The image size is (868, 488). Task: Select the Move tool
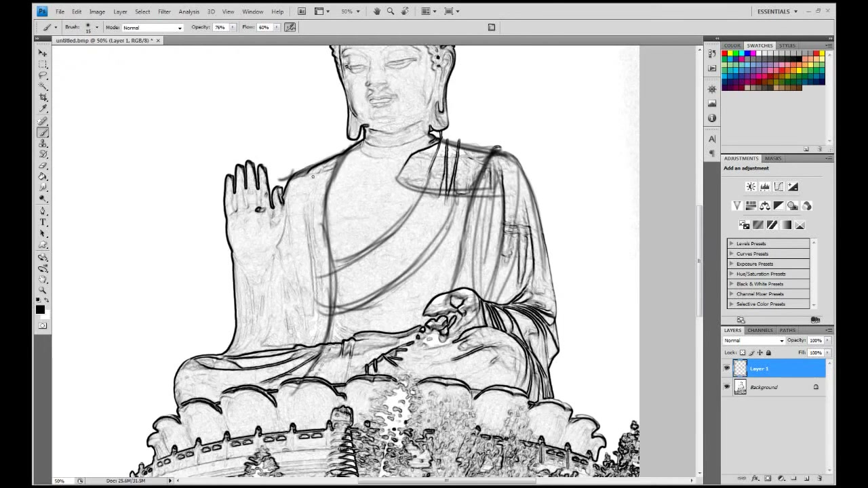coord(43,53)
